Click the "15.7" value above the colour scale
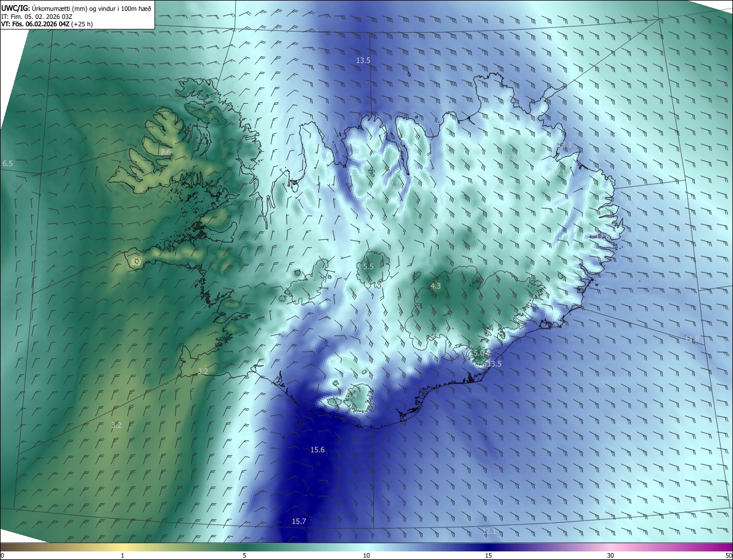The width and height of the screenshot is (733, 560). 299,521
